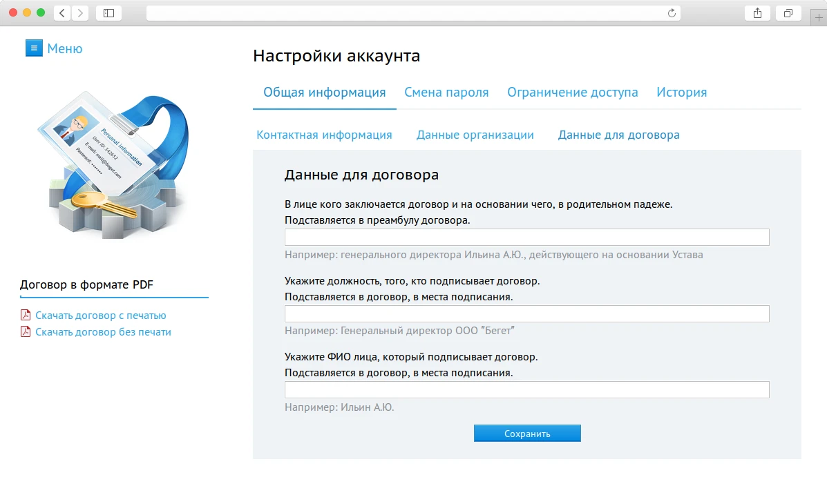The height and width of the screenshot is (504, 827).
Task: Click the browser back arrow
Action: click(61, 12)
